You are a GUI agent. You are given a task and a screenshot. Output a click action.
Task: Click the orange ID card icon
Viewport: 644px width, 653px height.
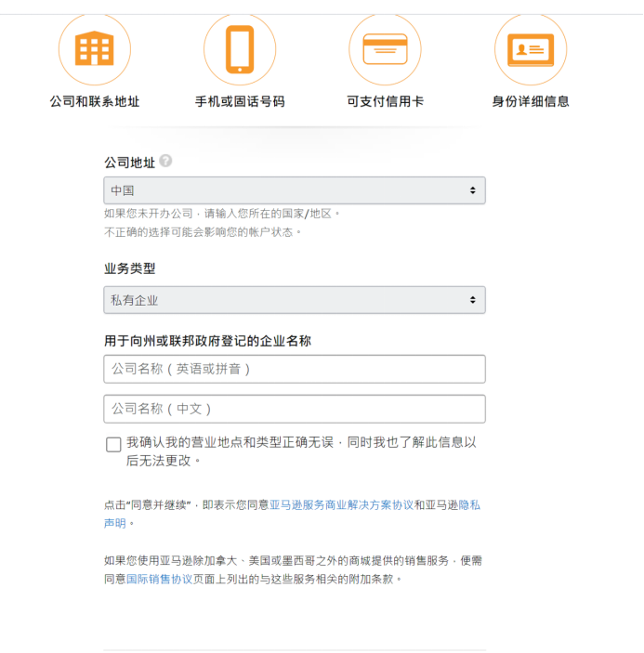coord(530,49)
